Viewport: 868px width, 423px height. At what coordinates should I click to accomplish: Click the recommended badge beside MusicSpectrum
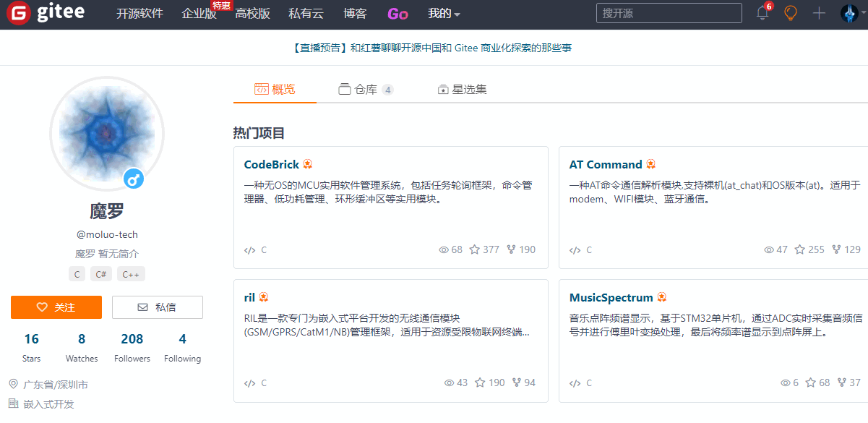pos(662,297)
